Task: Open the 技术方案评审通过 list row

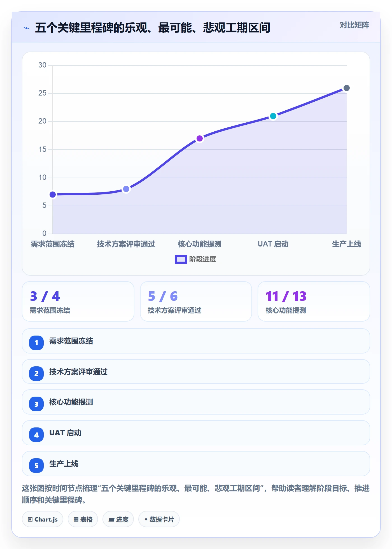Action: (x=196, y=371)
